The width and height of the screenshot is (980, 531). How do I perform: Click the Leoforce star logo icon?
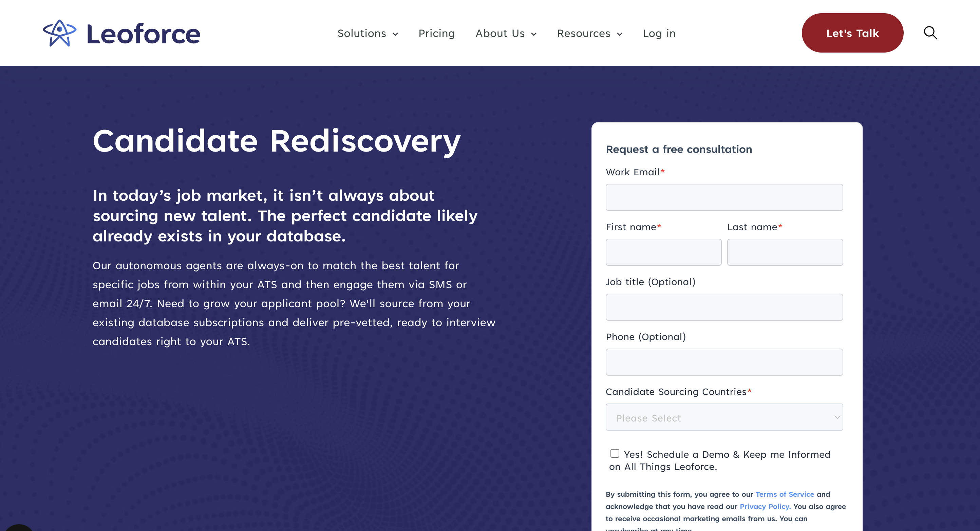coord(60,33)
